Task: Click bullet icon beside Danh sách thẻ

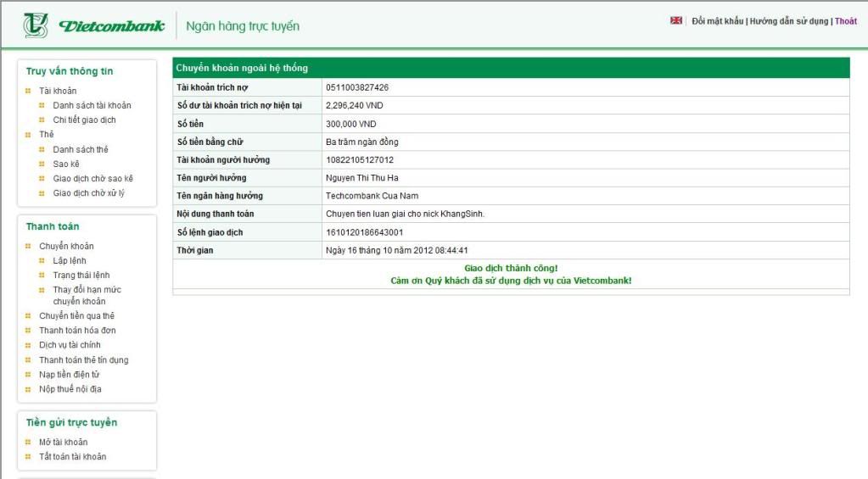Action: 42,149
